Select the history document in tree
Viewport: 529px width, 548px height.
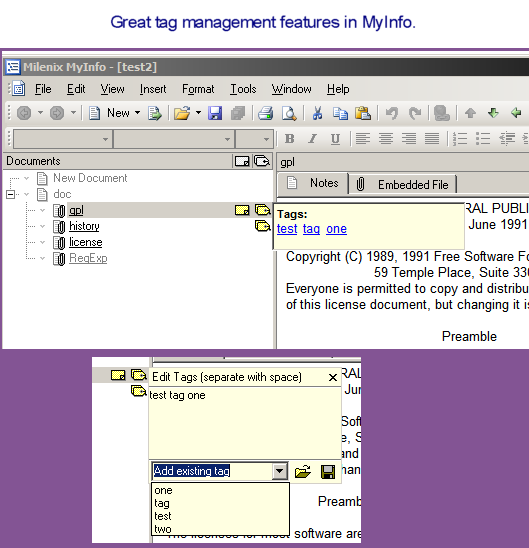tap(84, 226)
